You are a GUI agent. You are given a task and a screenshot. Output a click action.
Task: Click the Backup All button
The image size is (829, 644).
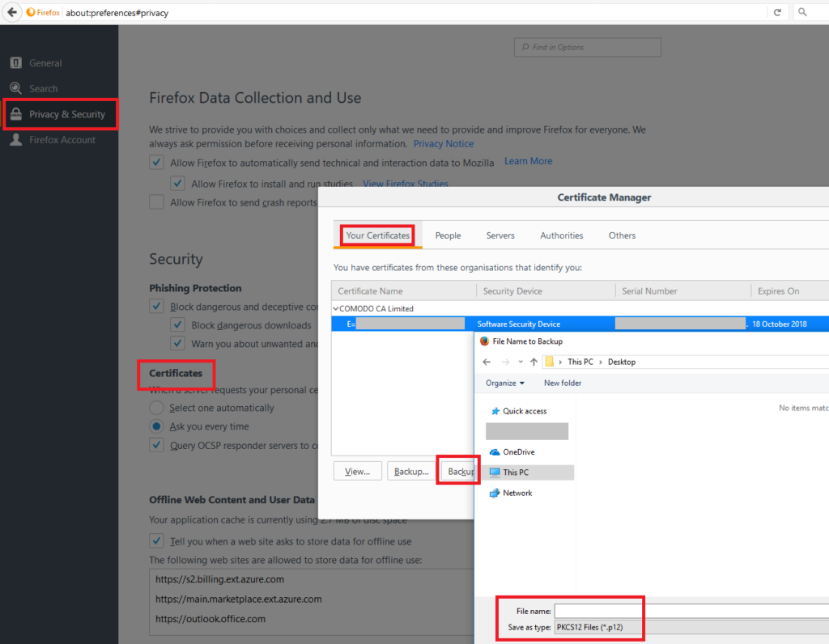pyautogui.click(x=458, y=471)
